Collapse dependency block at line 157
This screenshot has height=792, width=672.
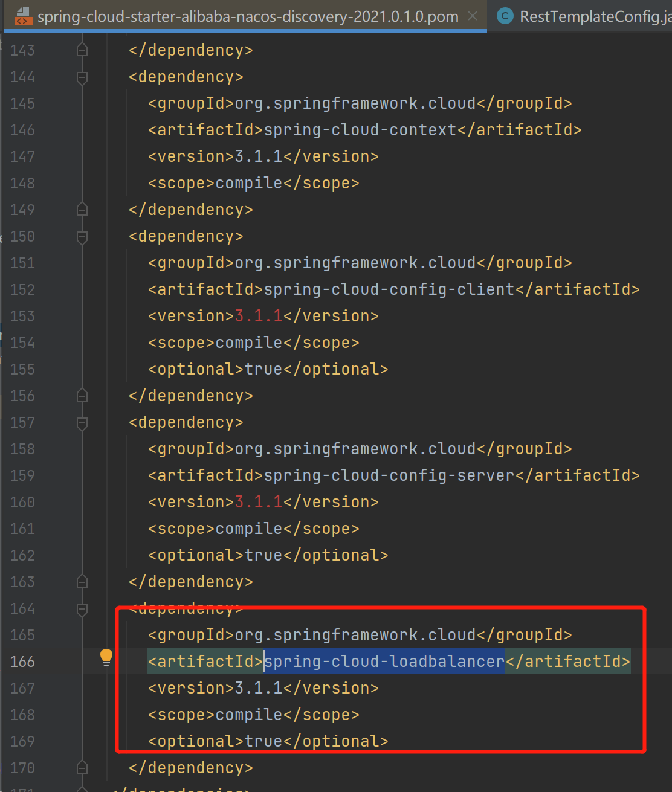[x=82, y=423]
